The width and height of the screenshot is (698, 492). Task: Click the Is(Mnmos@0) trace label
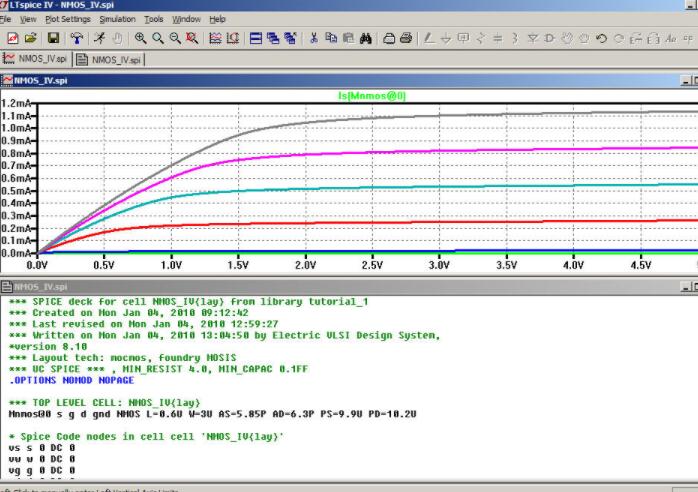tap(372, 95)
